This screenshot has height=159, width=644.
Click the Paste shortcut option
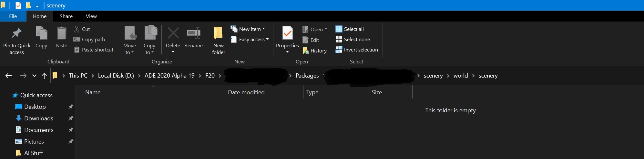click(x=94, y=50)
